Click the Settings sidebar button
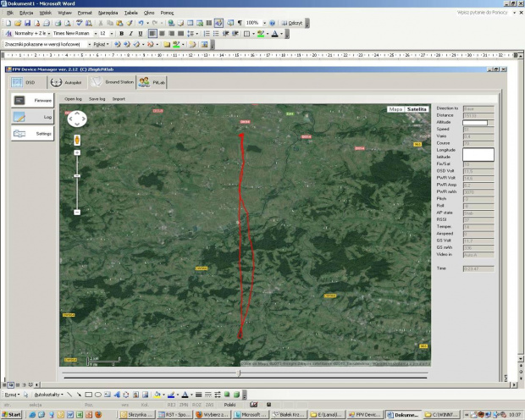Viewport: 525px width, 420px height. 33,133
